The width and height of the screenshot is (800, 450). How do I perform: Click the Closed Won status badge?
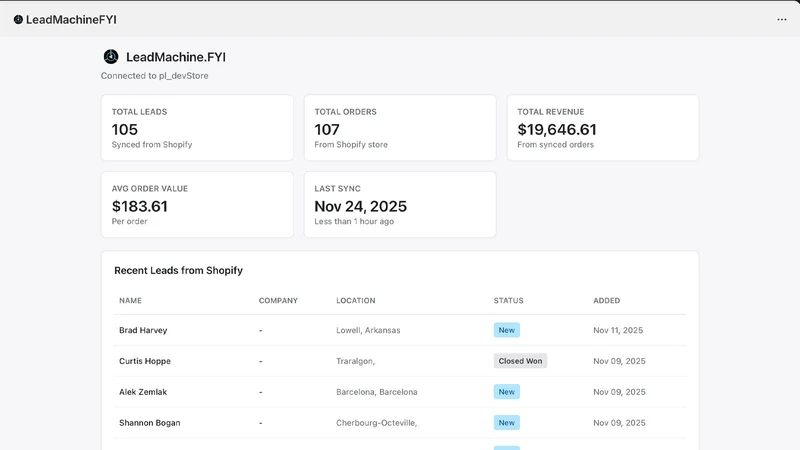(x=520, y=361)
